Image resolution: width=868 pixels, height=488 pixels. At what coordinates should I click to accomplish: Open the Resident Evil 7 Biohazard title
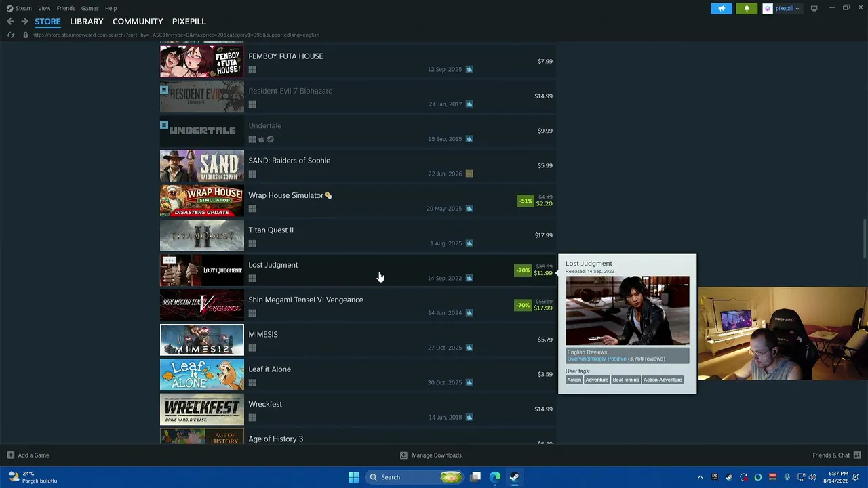[x=290, y=91]
